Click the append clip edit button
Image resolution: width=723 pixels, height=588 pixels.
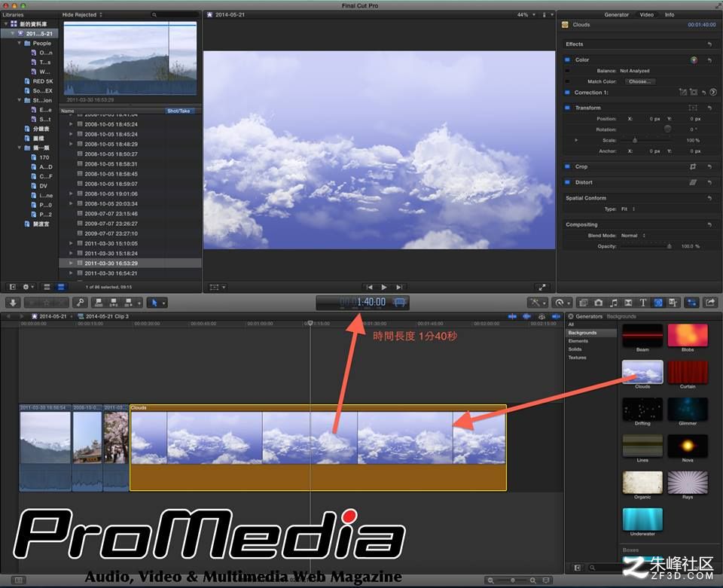coord(129,303)
